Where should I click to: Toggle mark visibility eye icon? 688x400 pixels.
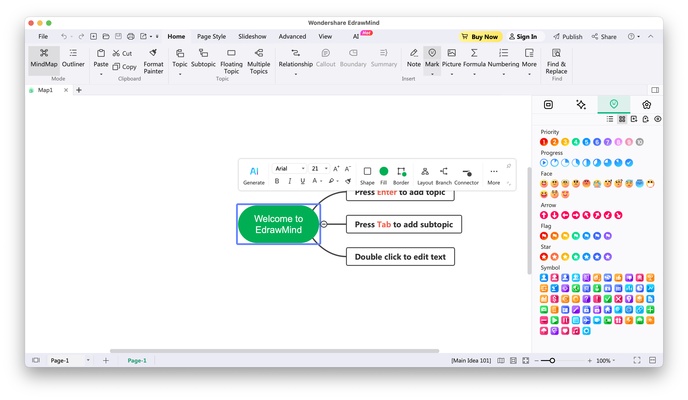point(657,119)
